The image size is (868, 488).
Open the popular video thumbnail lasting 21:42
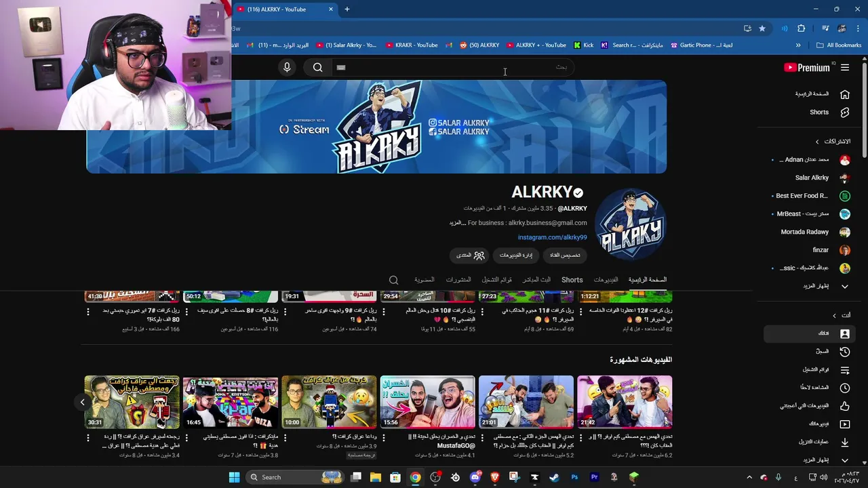coord(625,403)
